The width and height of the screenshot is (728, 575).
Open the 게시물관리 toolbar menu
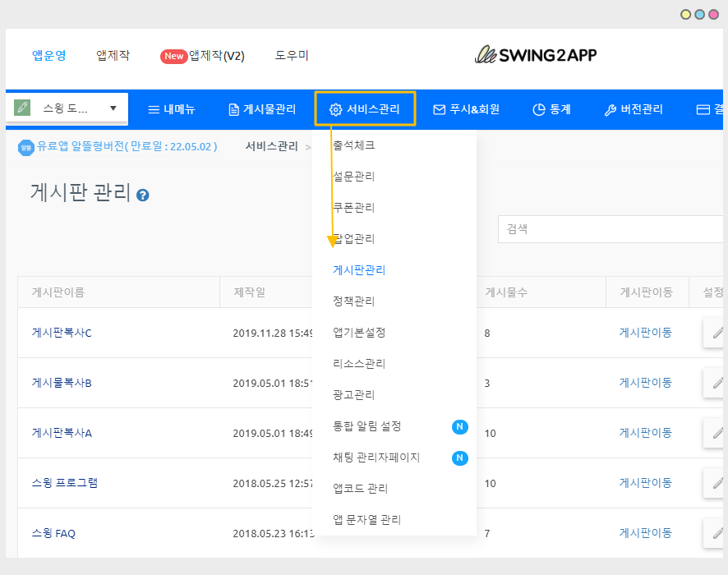tap(262, 109)
